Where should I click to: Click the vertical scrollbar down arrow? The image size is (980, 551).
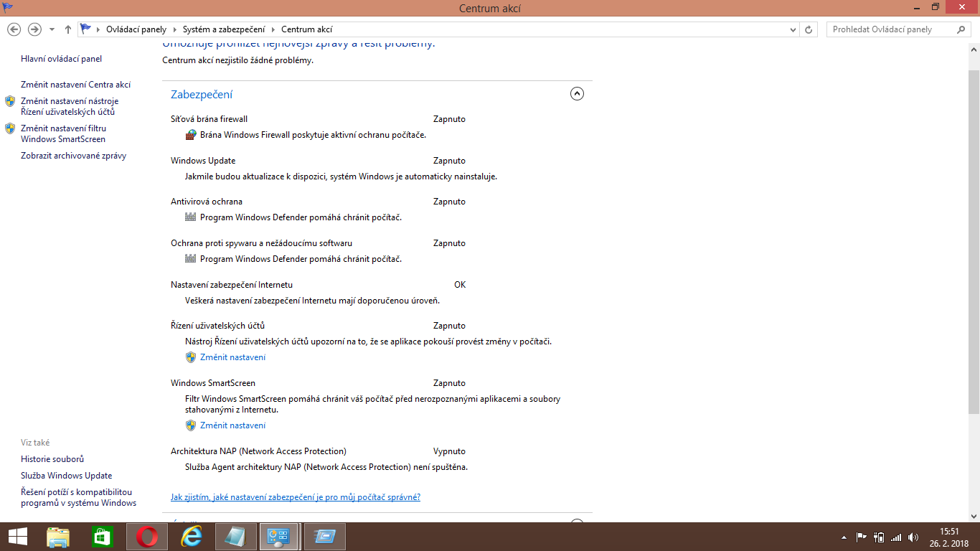pos(974,516)
